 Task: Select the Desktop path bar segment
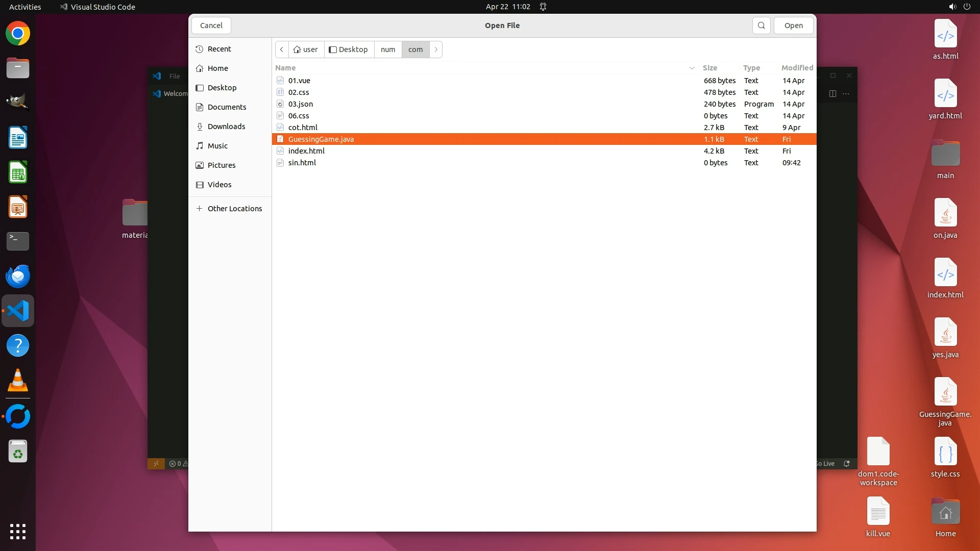click(349, 49)
